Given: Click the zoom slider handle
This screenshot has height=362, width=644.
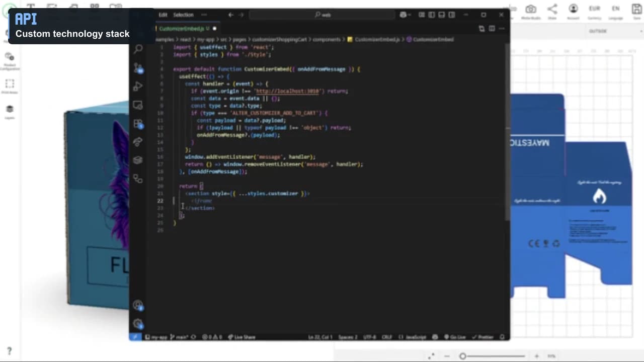Looking at the screenshot, I should pos(462,356).
